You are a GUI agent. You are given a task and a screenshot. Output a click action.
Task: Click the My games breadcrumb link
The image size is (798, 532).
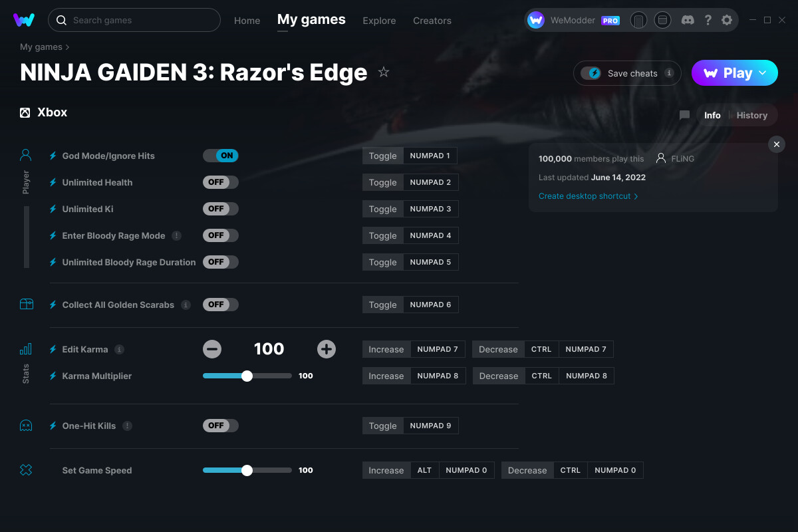(41, 47)
